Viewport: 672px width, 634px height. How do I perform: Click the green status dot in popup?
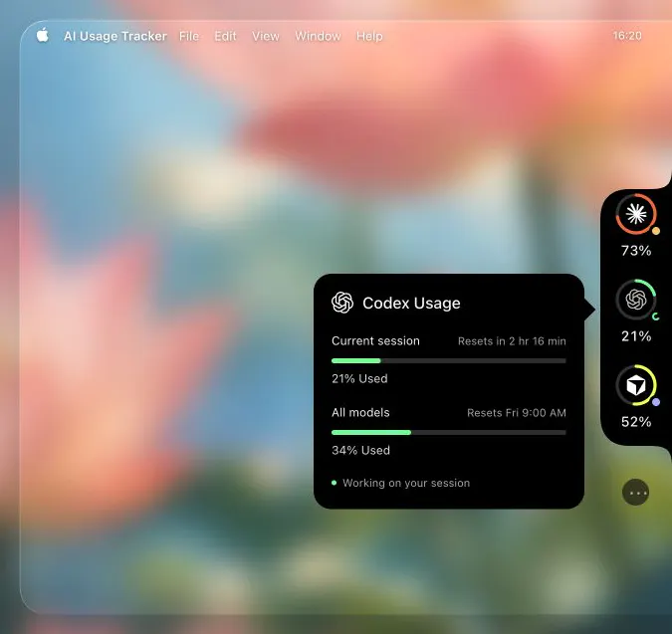pos(334,483)
